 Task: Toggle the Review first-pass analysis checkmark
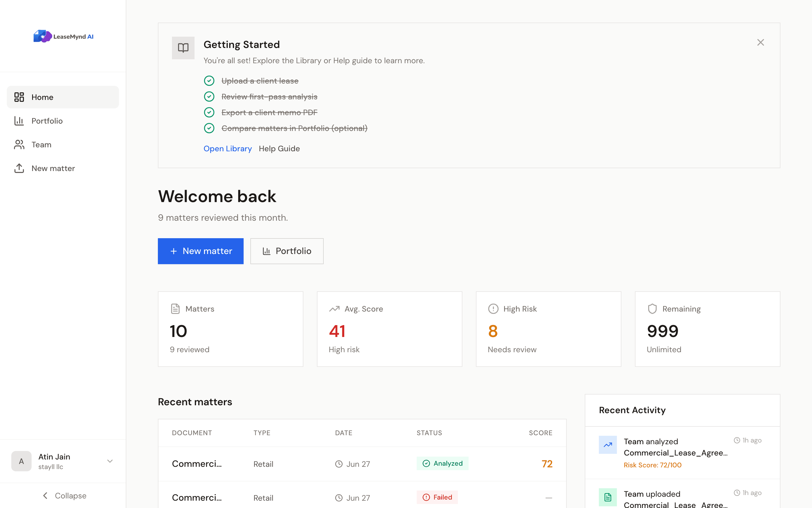pyautogui.click(x=209, y=97)
